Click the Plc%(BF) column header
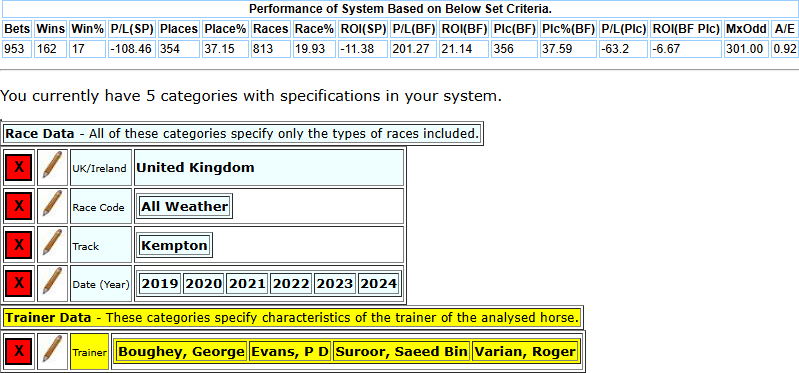The height and width of the screenshot is (373, 799). 569,29
